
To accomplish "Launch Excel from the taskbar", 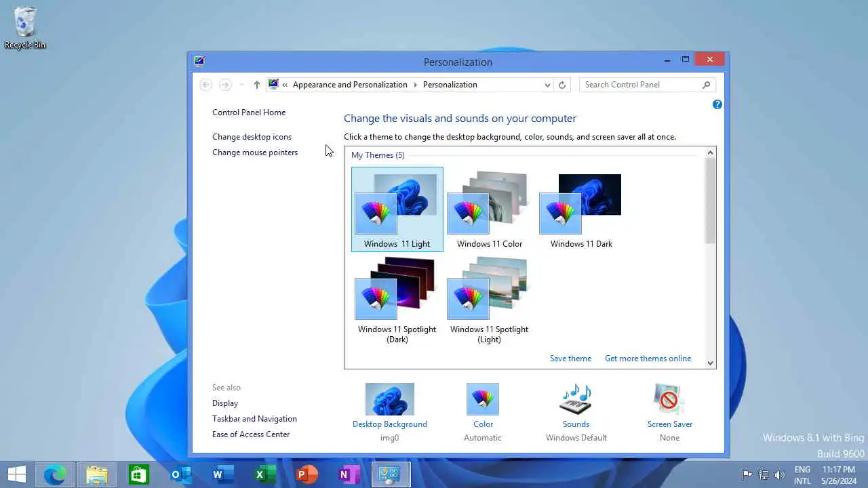I will pos(264,474).
